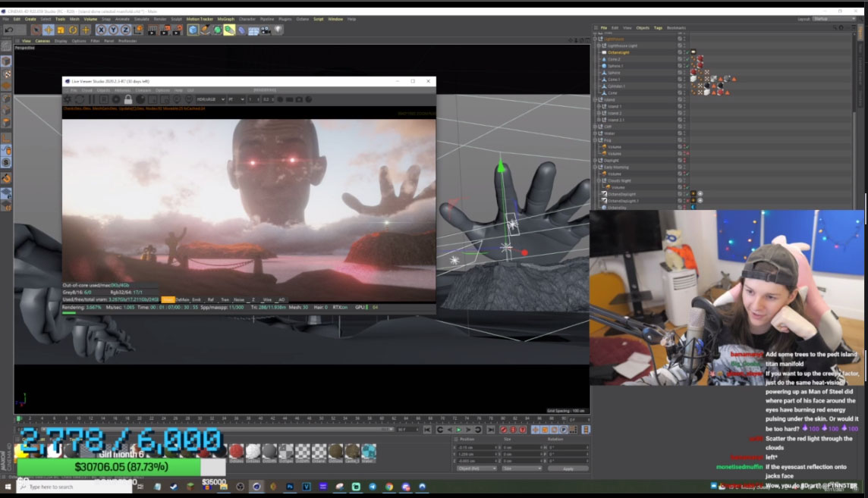The width and height of the screenshot is (868, 498).
Task: Toggle Z axis lock
Action: point(126,30)
